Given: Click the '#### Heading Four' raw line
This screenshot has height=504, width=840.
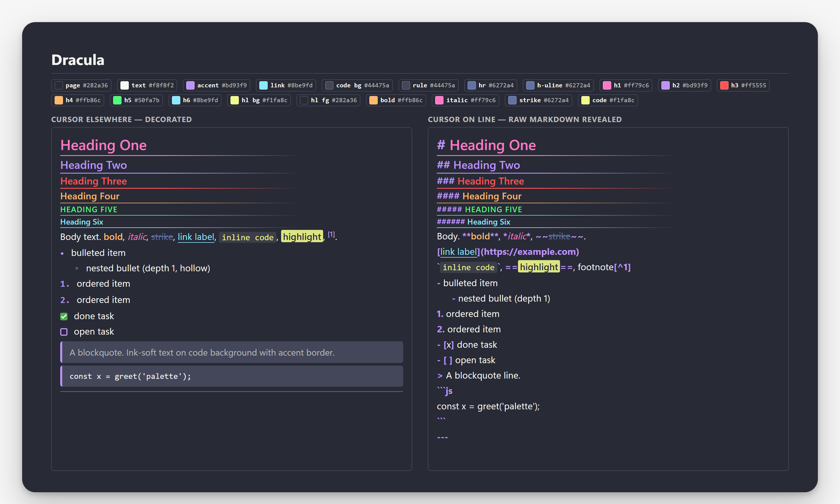Looking at the screenshot, I should click(479, 196).
